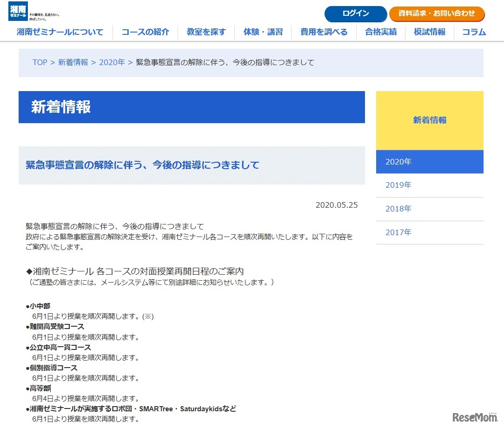The height and width of the screenshot is (428, 504).
Task: Select 模試情報 from the navigation
Action: click(429, 32)
